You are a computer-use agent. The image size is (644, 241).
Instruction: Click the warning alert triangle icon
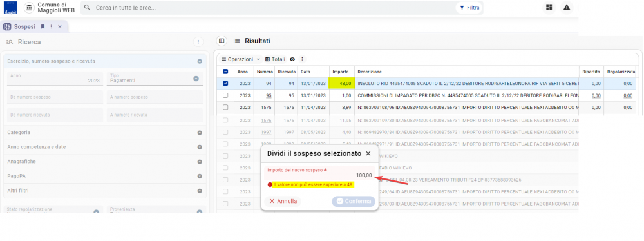coord(567,7)
